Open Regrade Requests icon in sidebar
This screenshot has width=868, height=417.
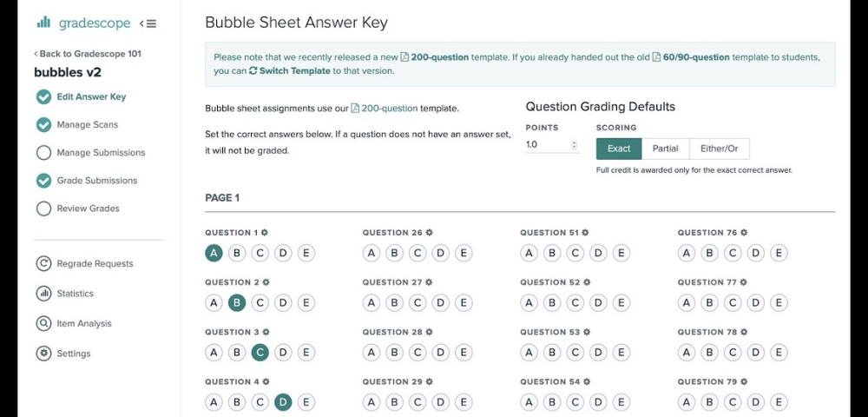43,263
